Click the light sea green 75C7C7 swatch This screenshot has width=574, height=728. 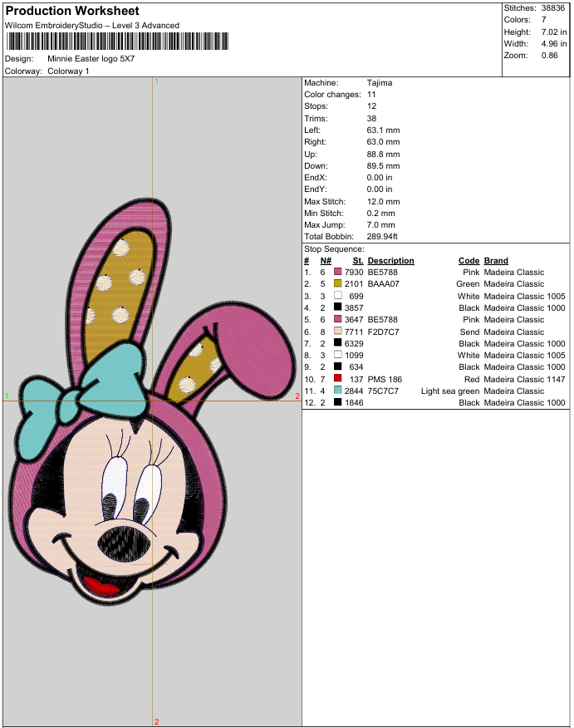pyautogui.click(x=338, y=391)
